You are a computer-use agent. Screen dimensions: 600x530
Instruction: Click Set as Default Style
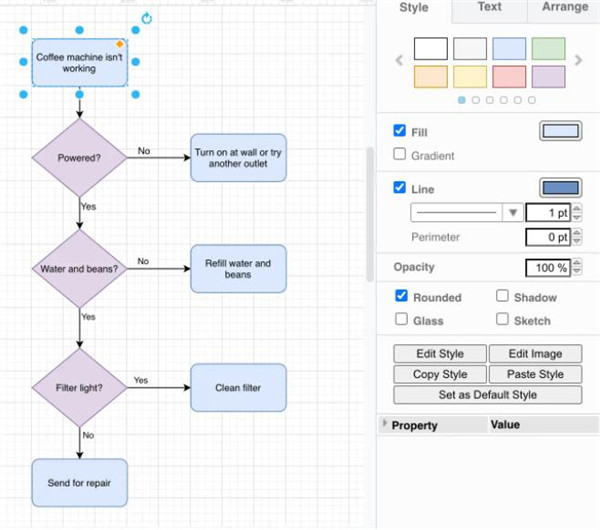coord(487,395)
